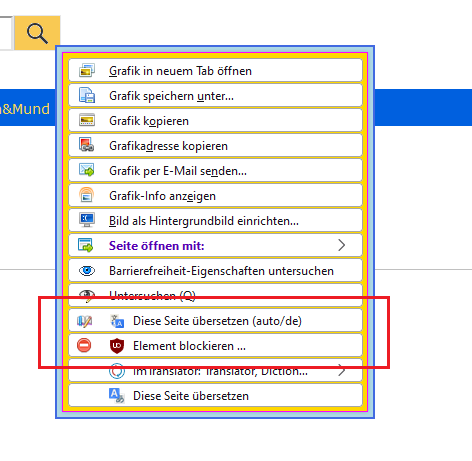Click inspector icon beside 'Untersuchen (Q)'

(87, 296)
